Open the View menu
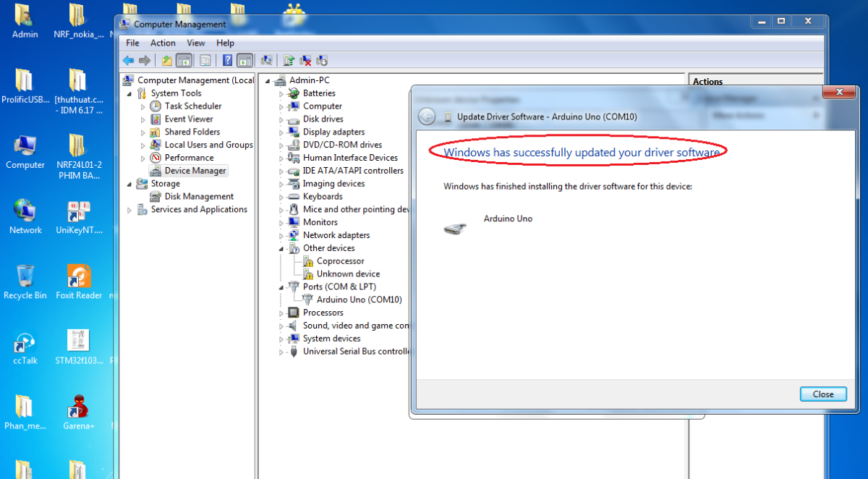Viewport: 868px width, 479px height. point(195,43)
